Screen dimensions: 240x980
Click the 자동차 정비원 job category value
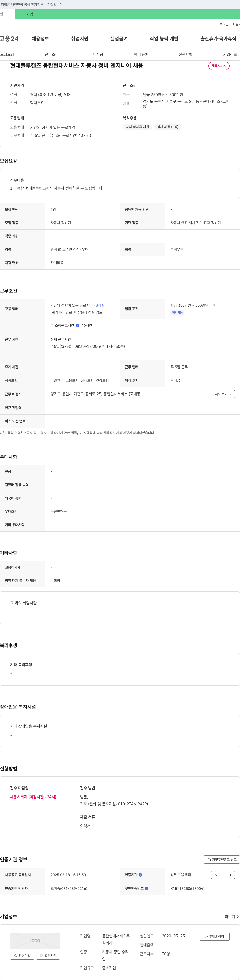(61, 223)
